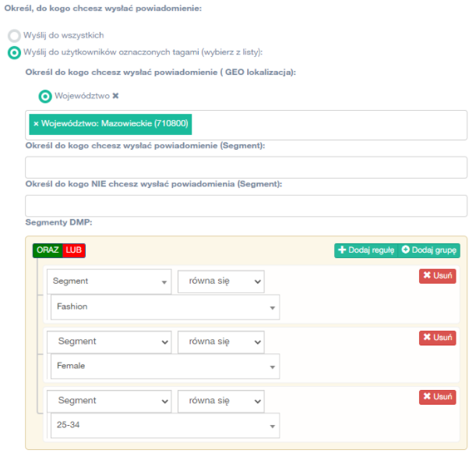Open the Female value dropdown
This screenshot has height=457, width=476.
tap(165, 367)
